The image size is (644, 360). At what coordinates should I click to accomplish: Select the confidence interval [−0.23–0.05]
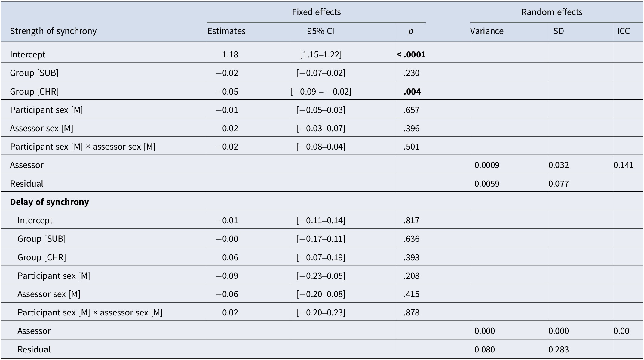(x=320, y=276)
